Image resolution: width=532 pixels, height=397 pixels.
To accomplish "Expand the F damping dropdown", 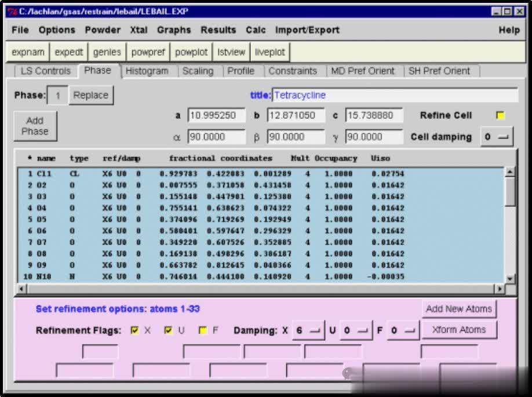I will click(403, 330).
